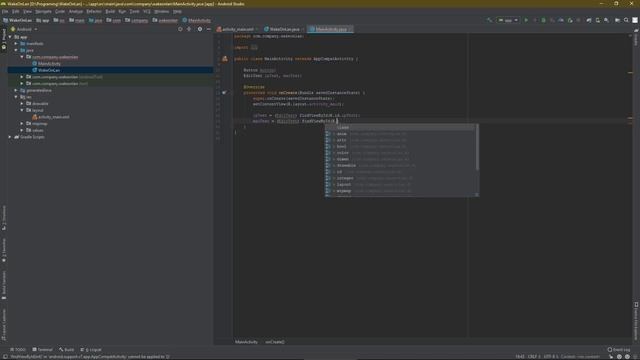Open the Terminal tool window
The width and height of the screenshot is (640, 360).
[x=42, y=350]
